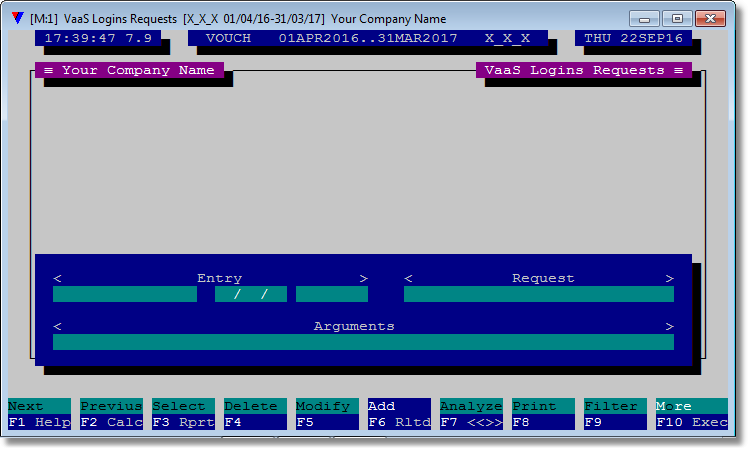
Task: Click the first Entry input field
Action: click(x=125, y=294)
